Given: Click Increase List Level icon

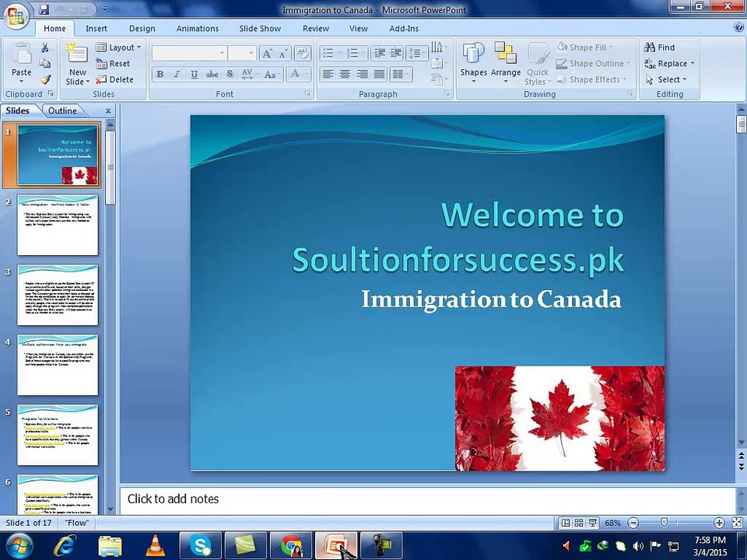Looking at the screenshot, I should coord(396,53).
